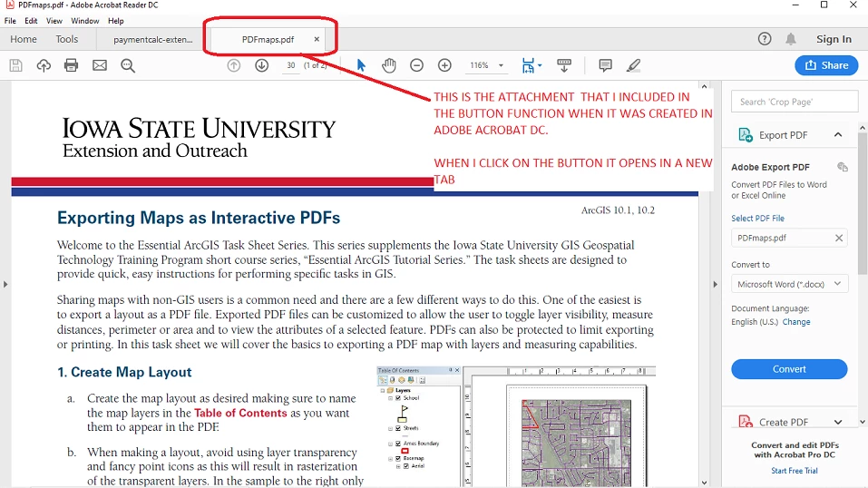868x488 pixels.
Task: Click Select PDF File link
Action: [758, 219]
